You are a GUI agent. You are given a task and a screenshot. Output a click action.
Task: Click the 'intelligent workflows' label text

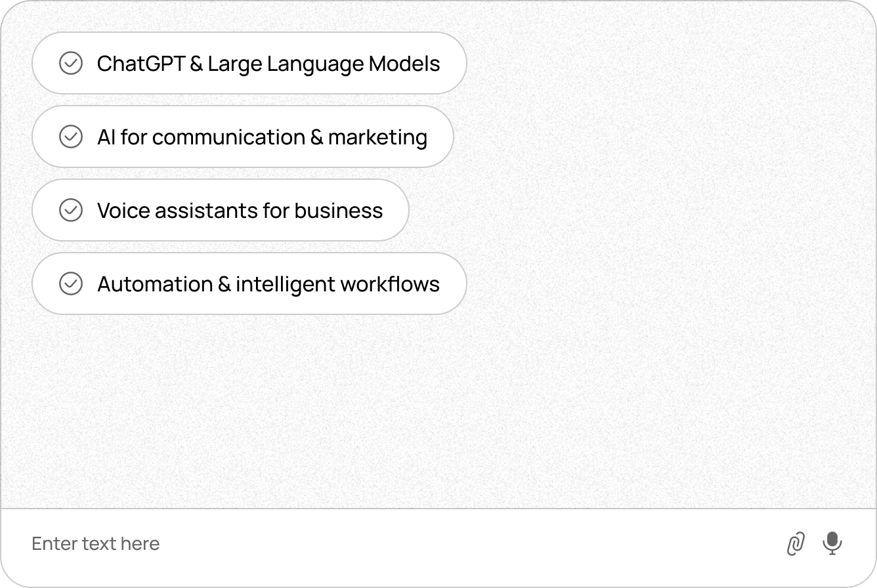pyautogui.click(x=337, y=285)
